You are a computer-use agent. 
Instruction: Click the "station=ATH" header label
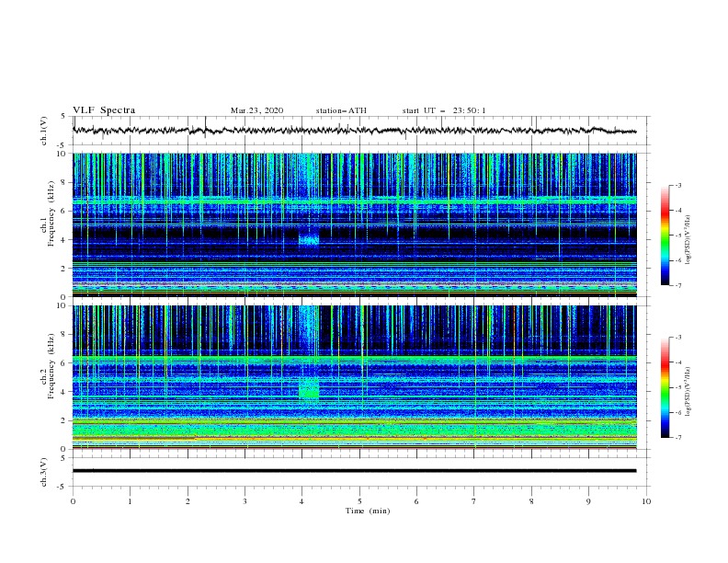point(341,110)
